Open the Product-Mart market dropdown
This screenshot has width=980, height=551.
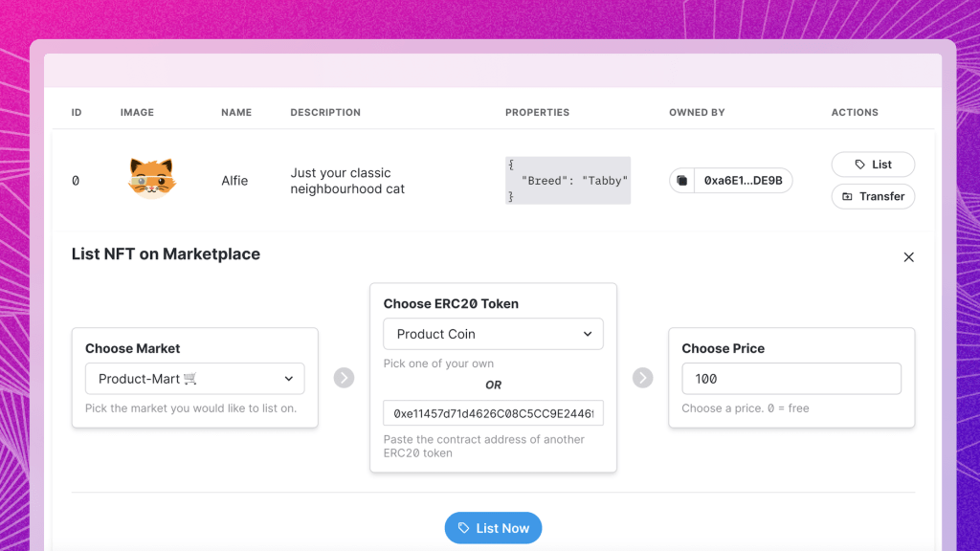(195, 379)
